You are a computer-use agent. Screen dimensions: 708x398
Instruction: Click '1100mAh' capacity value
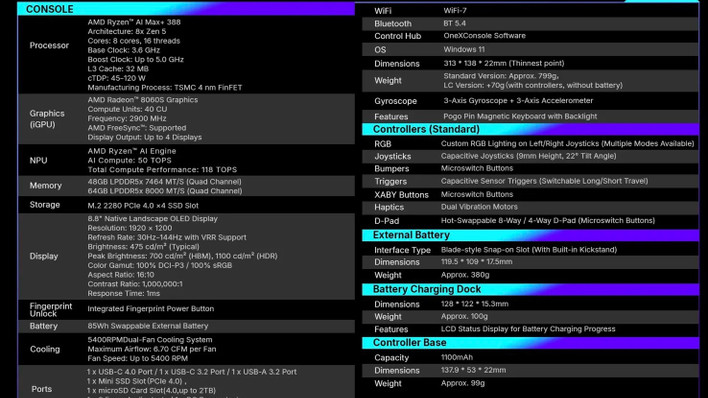click(x=457, y=357)
